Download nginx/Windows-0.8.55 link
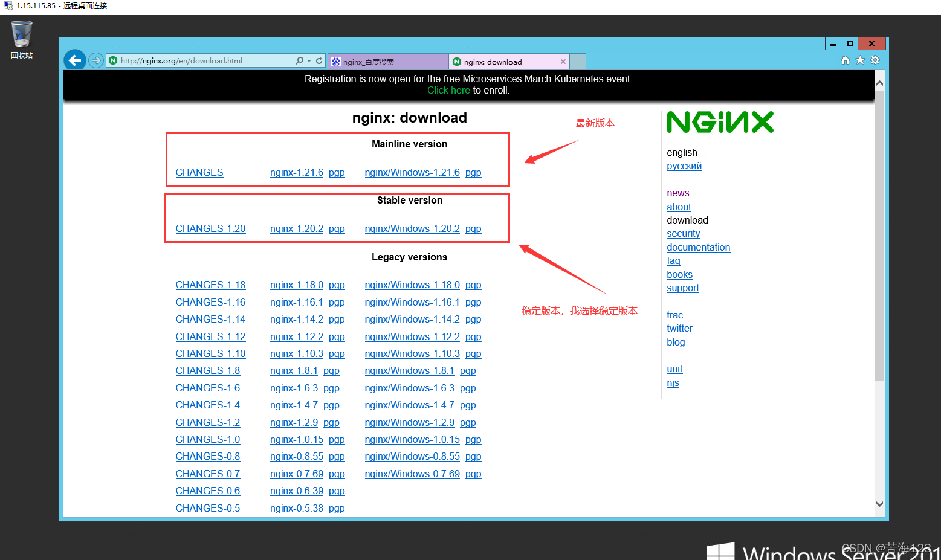Viewport: 941px width, 560px height. tap(412, 456)
